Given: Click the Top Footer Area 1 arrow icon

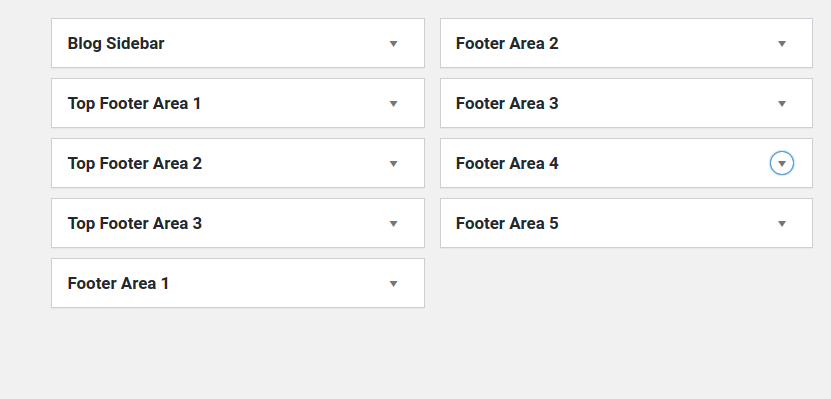Looking at the screenshot, I should tap(393, 103).
